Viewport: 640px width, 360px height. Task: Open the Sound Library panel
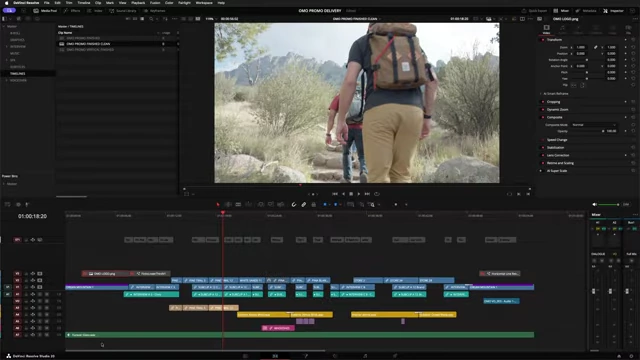pos(123,11)
